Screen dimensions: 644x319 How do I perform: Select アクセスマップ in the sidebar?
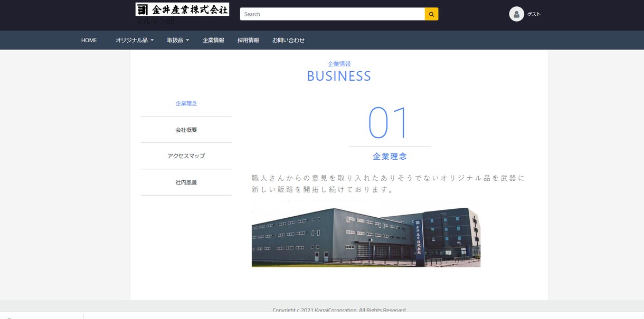coord(186,156)
